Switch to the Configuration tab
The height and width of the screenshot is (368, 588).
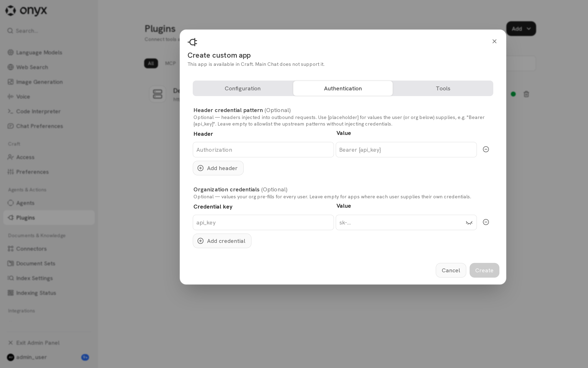coord(243,88)
